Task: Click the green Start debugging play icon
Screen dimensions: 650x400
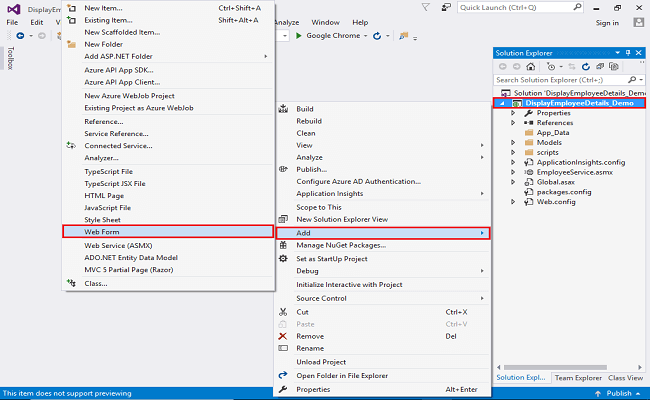Action: [298, 36]
